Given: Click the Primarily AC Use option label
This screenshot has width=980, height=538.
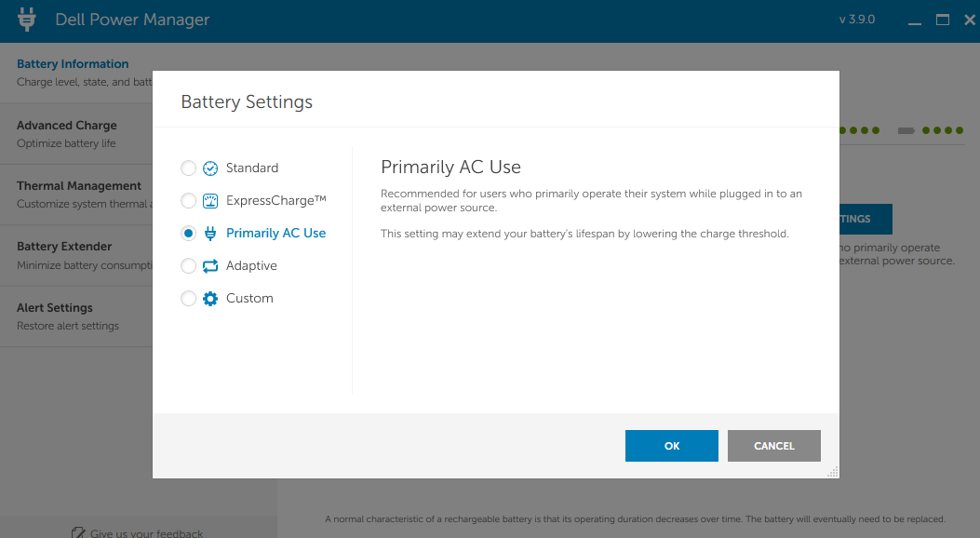Looking at the screenshot, I should 275,233.
